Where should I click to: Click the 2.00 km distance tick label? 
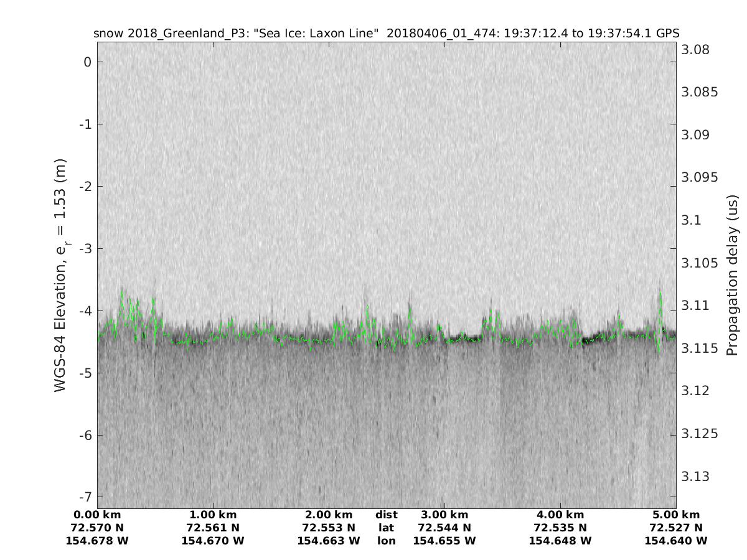(x=329, y=515)
